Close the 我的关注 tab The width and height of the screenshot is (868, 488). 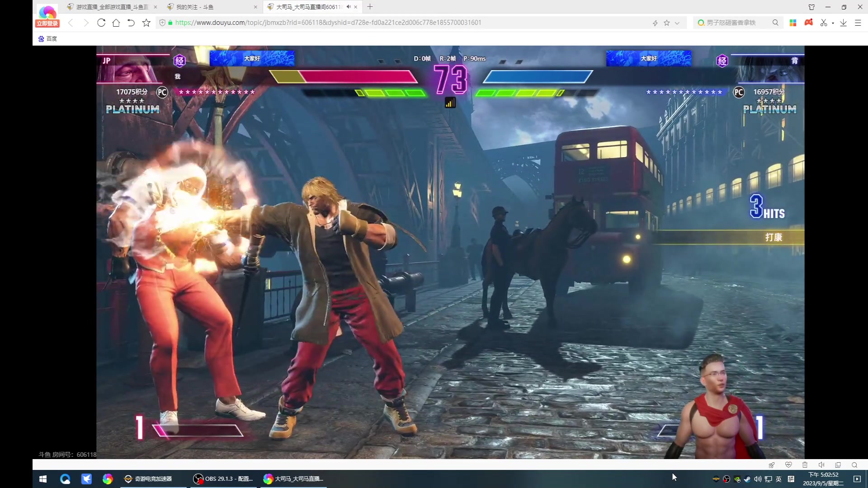(x=255, y=7)
